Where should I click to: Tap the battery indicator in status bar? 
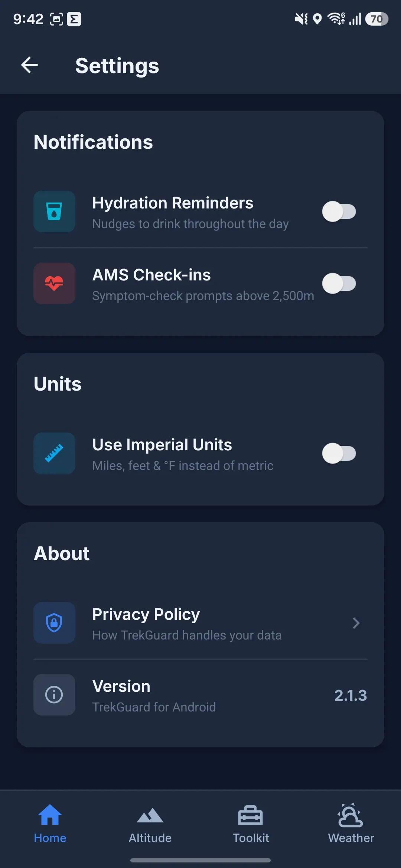[376, 19]
